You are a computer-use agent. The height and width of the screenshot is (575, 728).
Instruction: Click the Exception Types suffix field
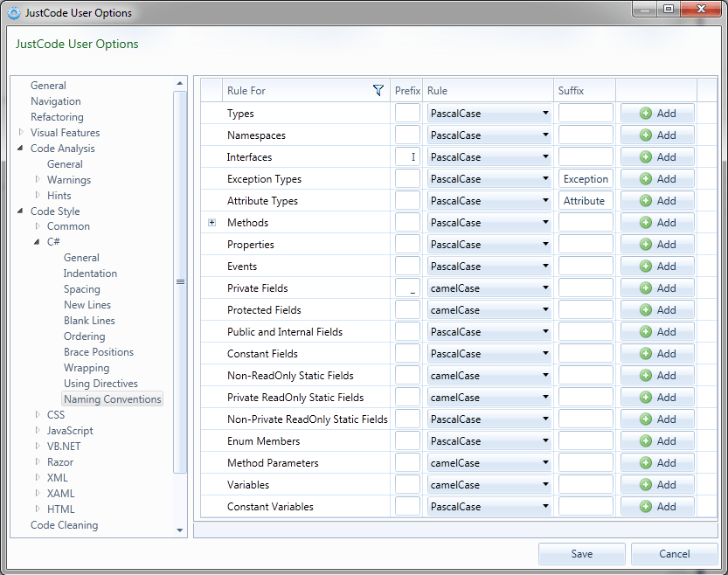[x=586, y=178]
